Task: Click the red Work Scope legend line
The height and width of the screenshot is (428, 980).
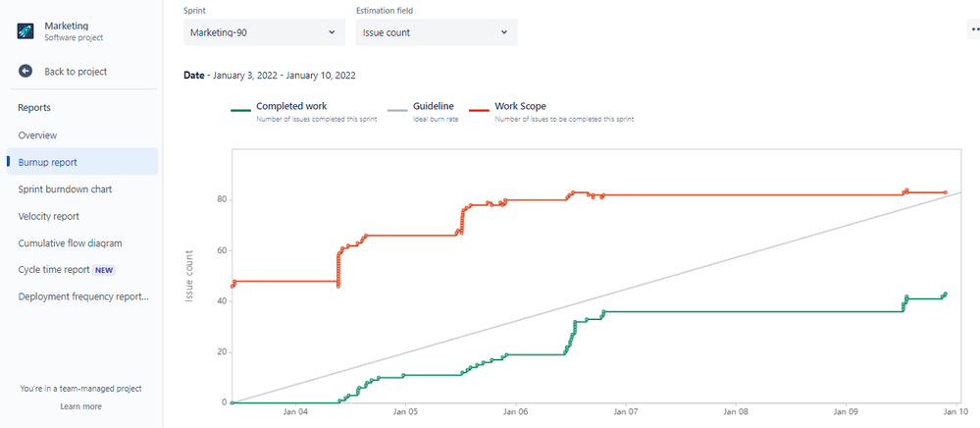Action: [481, 110]
